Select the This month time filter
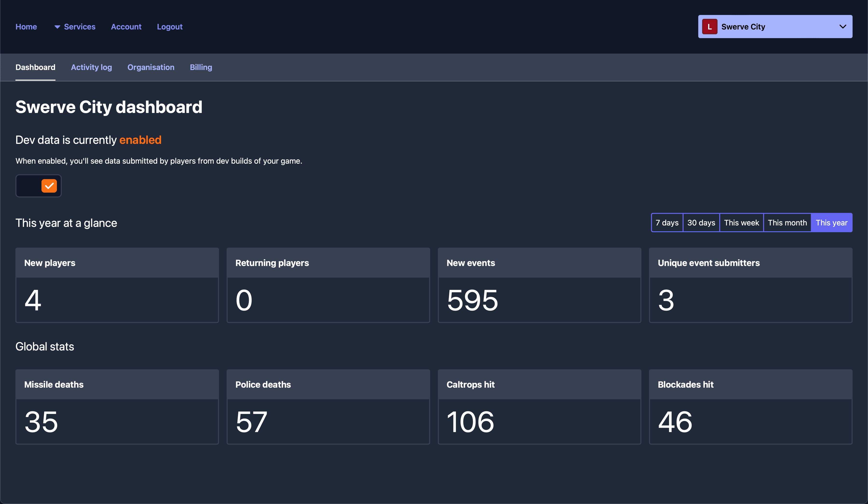This screenshot has width=868, height=504. [x=787, y=223]
